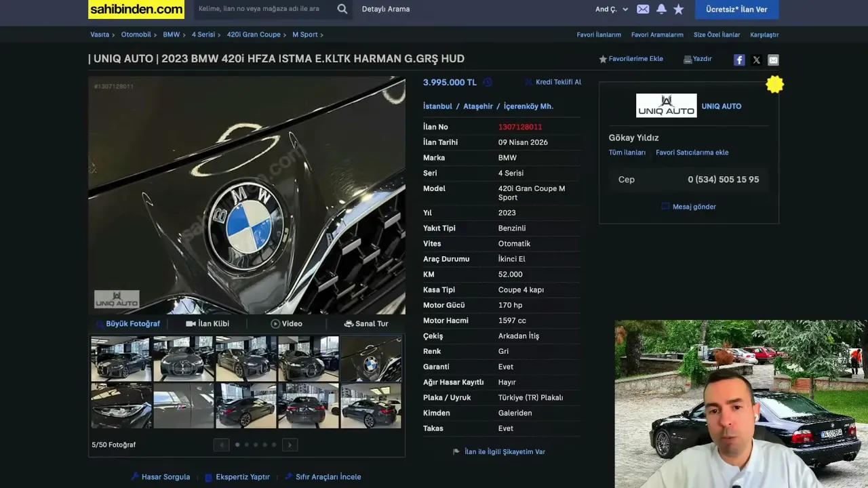The image size is (868, 488).
Task: Open notifications bell icon
Action: pyautogui.click(x=661, y=9)
